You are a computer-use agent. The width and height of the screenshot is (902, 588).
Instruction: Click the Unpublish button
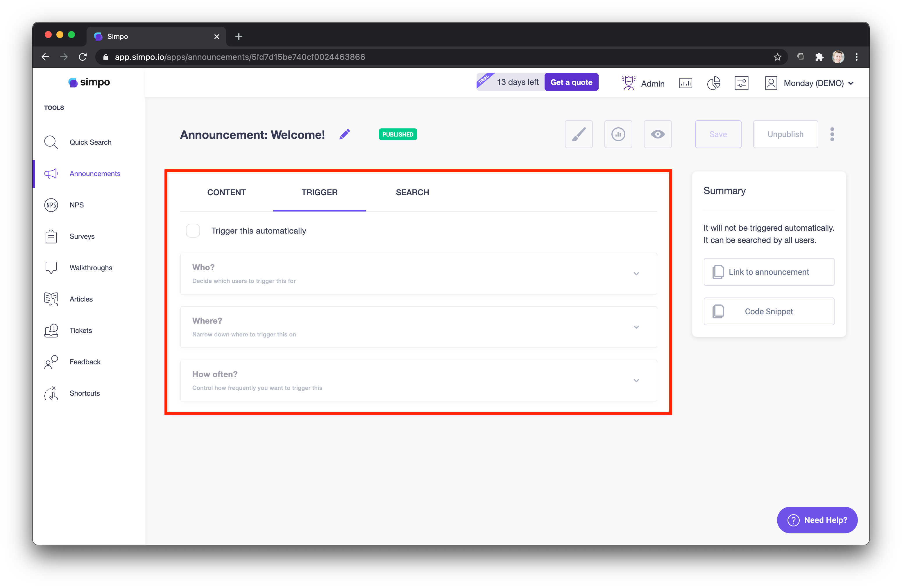(x=785, y=134)
